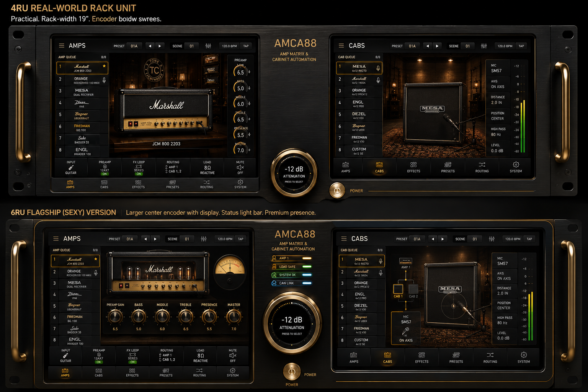This screenshot has width=588, height=392.
Task: Open Scene 01 selector on 6RU CABS screen
Action: click(475, 239)
